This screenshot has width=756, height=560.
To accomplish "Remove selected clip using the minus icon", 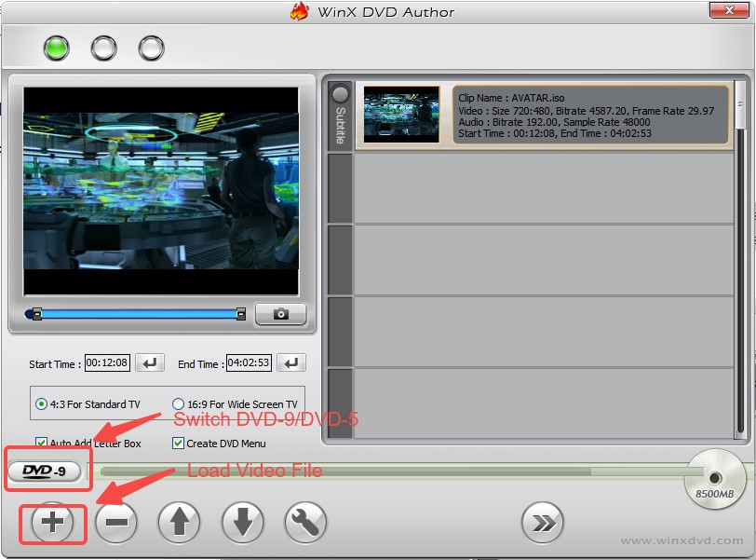I will (115, 524).
